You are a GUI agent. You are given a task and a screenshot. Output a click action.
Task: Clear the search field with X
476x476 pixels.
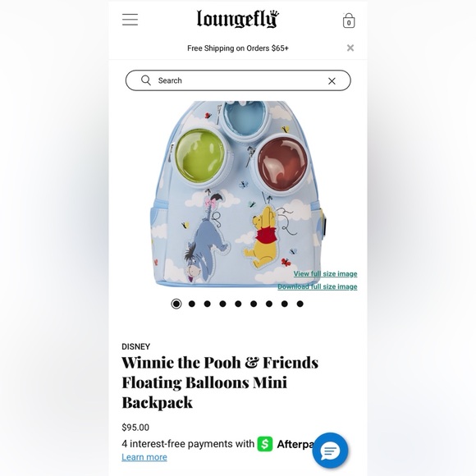(x=332, y=80)
